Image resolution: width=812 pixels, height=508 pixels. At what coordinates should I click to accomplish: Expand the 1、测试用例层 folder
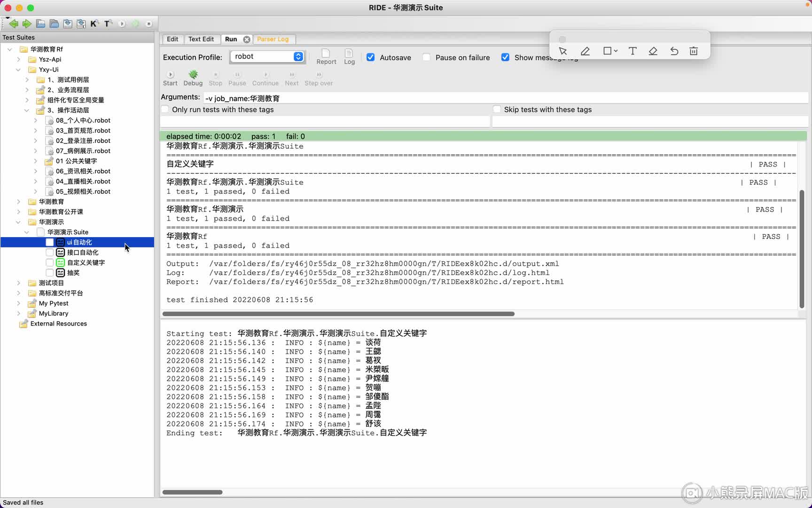[27, 80]
